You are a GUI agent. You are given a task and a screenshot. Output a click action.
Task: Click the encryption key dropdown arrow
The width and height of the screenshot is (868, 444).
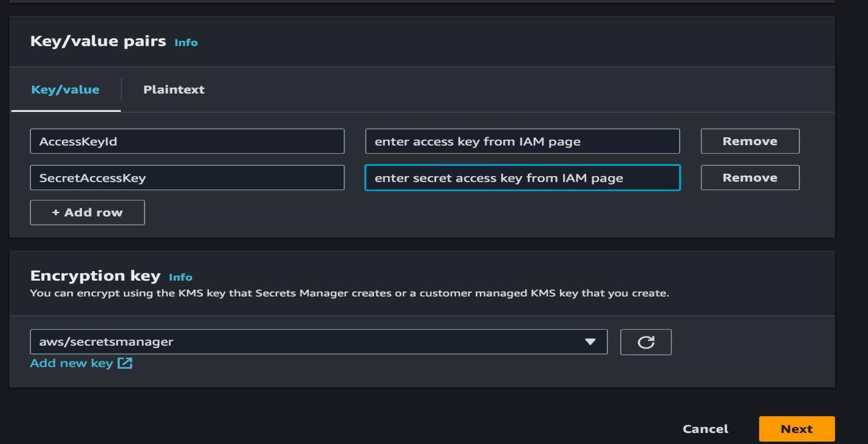(x=590, y=341)
